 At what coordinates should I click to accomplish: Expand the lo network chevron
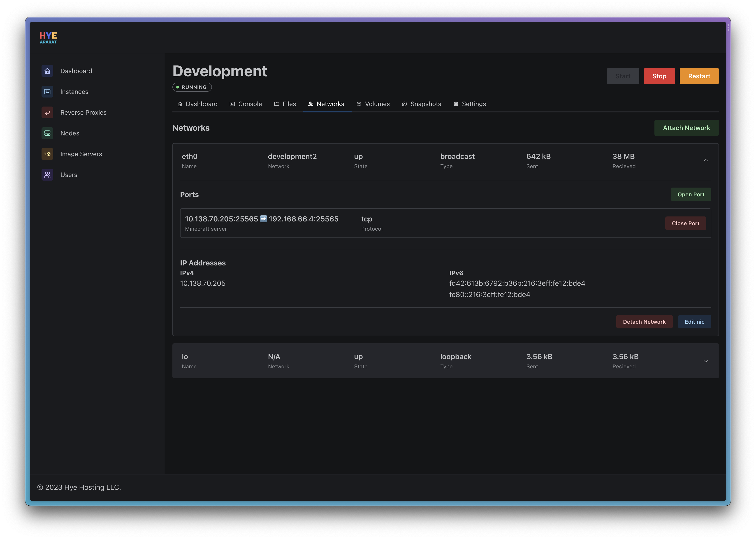(706, 361)
